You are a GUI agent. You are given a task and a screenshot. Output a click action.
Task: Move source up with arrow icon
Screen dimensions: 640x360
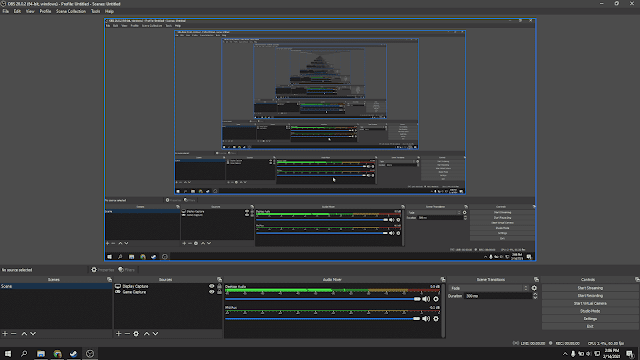[x=147, y=333]
